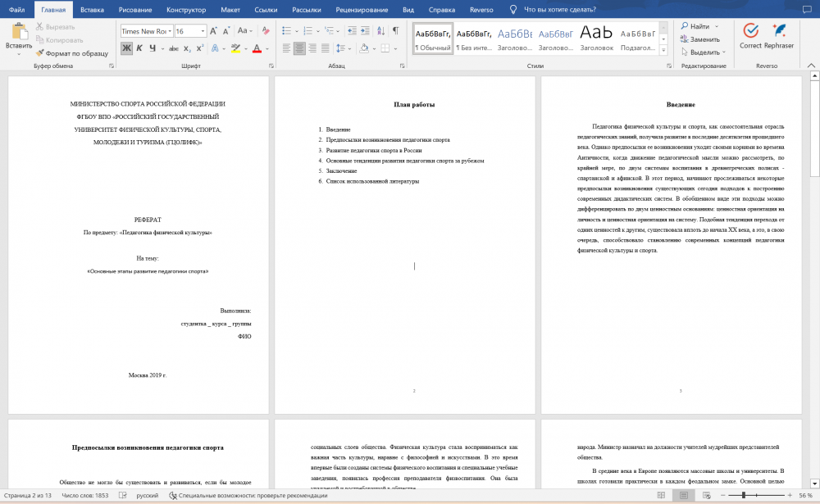Viewport: 820px width, 504px height.
Task: Toggle Bold (Ж) formatting
Action: coord(126,48)
